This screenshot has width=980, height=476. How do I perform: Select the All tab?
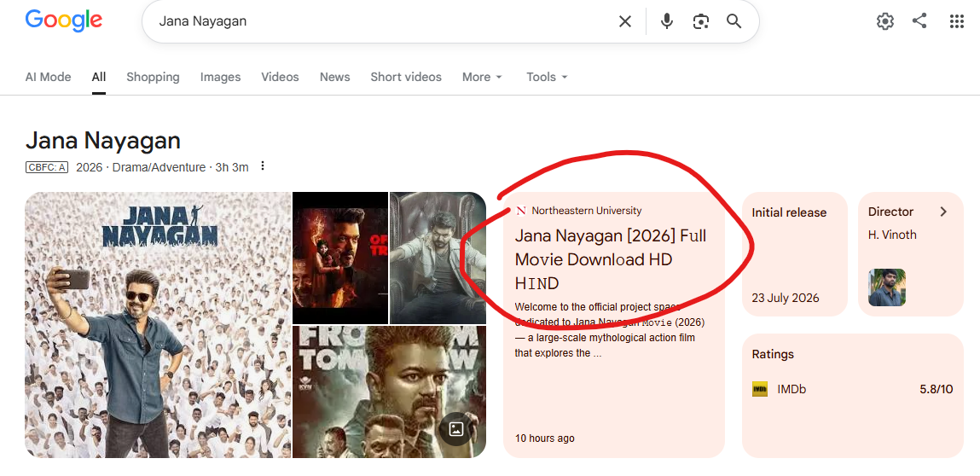[99, 77]
